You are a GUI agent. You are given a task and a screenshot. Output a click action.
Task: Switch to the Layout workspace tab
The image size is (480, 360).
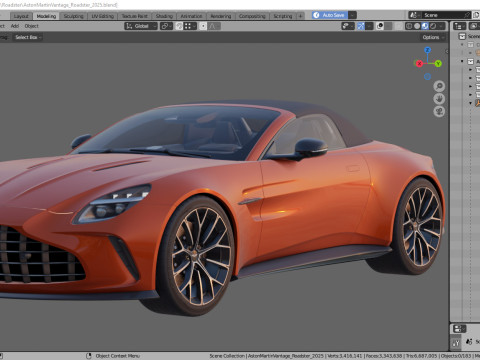click(x=21, y=16)
